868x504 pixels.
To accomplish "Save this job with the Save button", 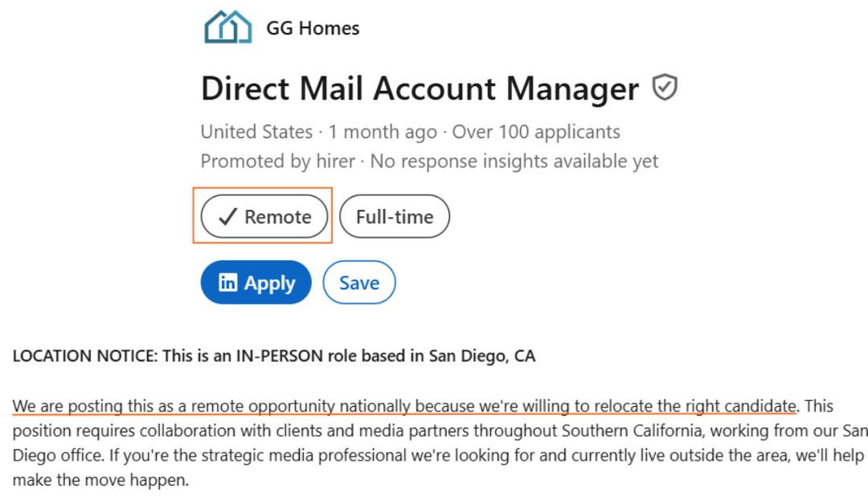I will 358,283.
